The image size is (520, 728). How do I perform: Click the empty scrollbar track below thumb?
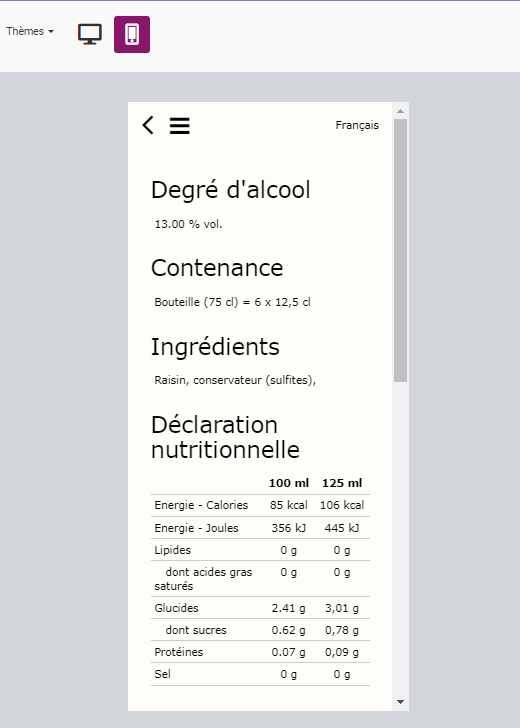click(x=400, y=539)
